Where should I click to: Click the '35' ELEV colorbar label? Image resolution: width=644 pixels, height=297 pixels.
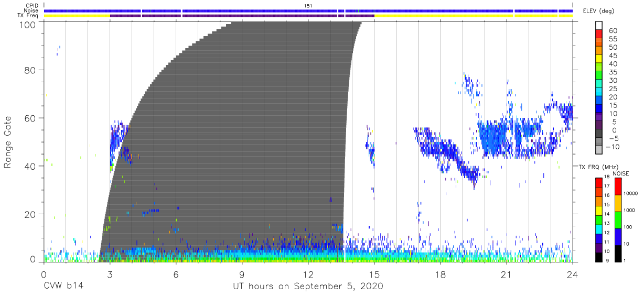613,72
